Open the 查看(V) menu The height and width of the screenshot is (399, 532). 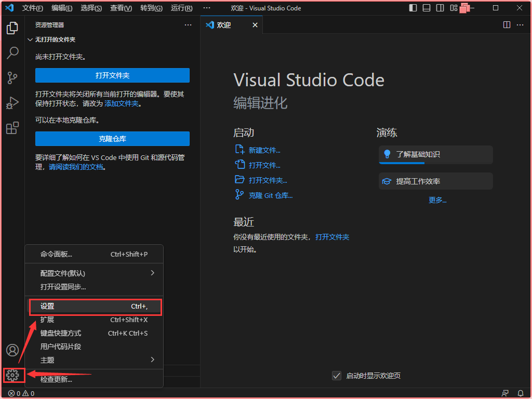pyautogui.click(x=121, y=8)
